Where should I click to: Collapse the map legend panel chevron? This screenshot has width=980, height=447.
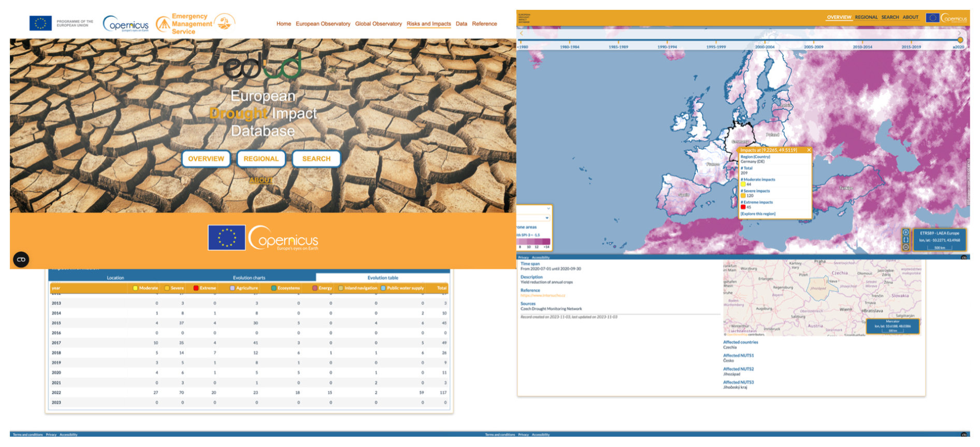coord(548,209)
